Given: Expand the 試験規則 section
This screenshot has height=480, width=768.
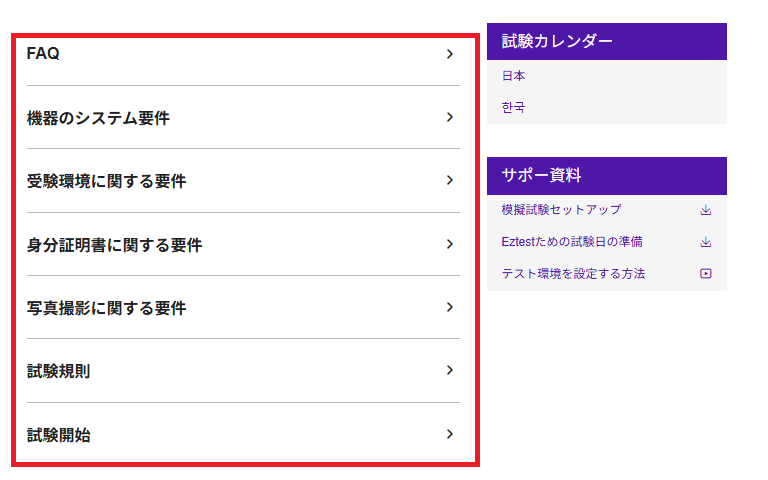Looking at the screenshot, I should (58, 372).
